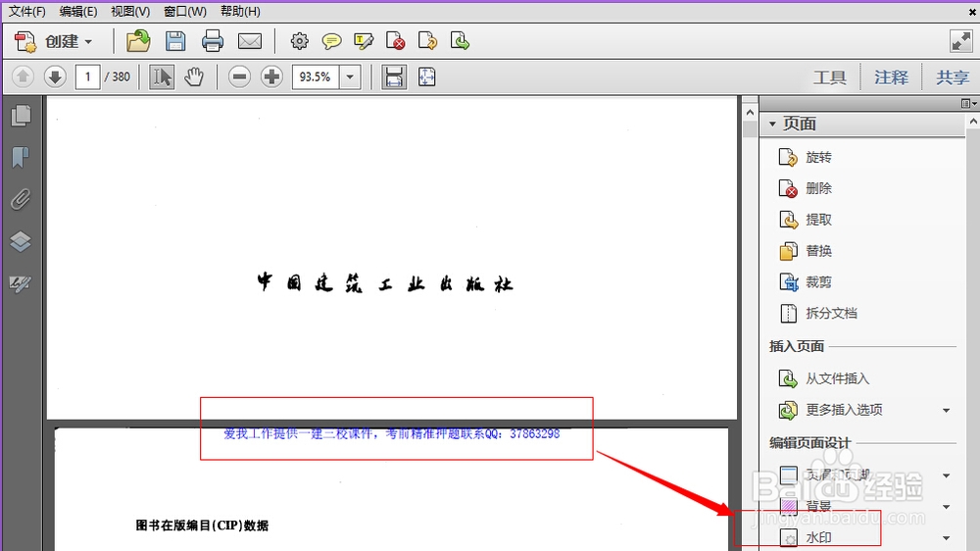Click 裁剪 crop pages tool

pos(805,282)
